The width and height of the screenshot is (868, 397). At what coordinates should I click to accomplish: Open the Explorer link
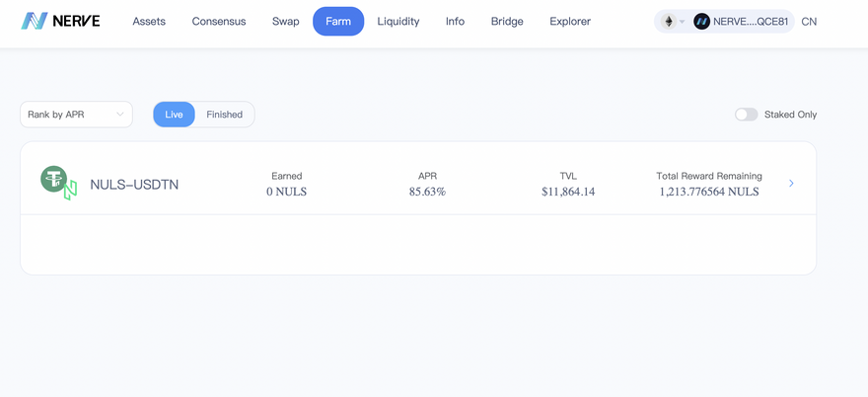[x=570, y=22]
